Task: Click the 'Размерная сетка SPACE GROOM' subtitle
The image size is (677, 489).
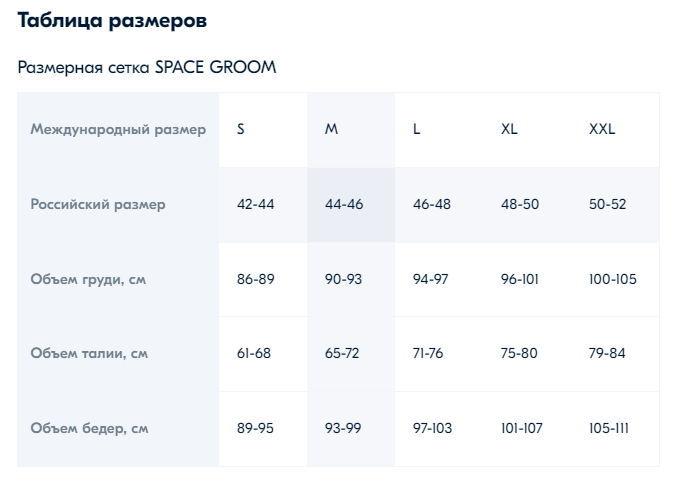Action: 147,68
